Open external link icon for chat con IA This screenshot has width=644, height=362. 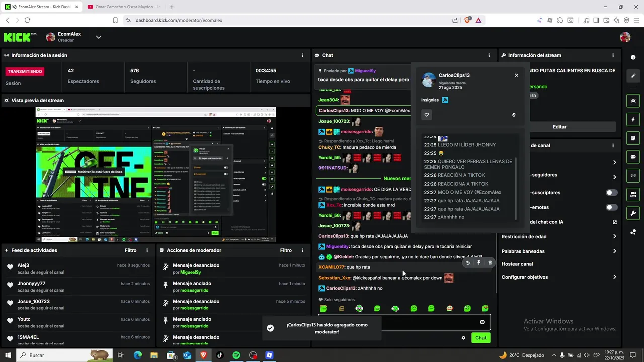pos(615,222)
